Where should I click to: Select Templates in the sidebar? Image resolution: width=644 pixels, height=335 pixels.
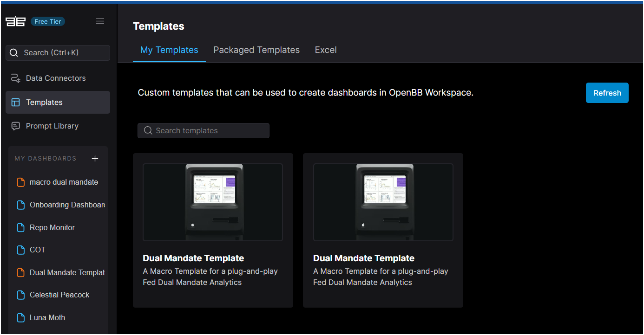(x=58, y=103)
